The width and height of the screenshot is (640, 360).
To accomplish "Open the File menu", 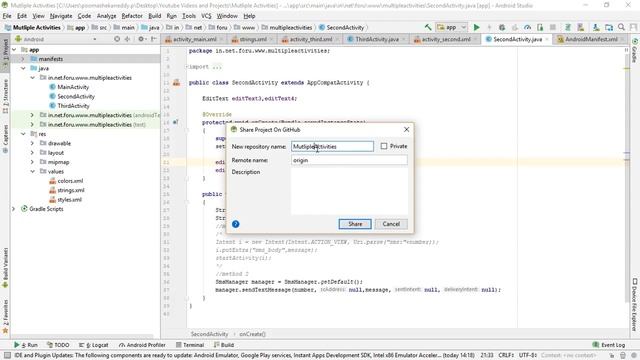I will pos(7,16).
